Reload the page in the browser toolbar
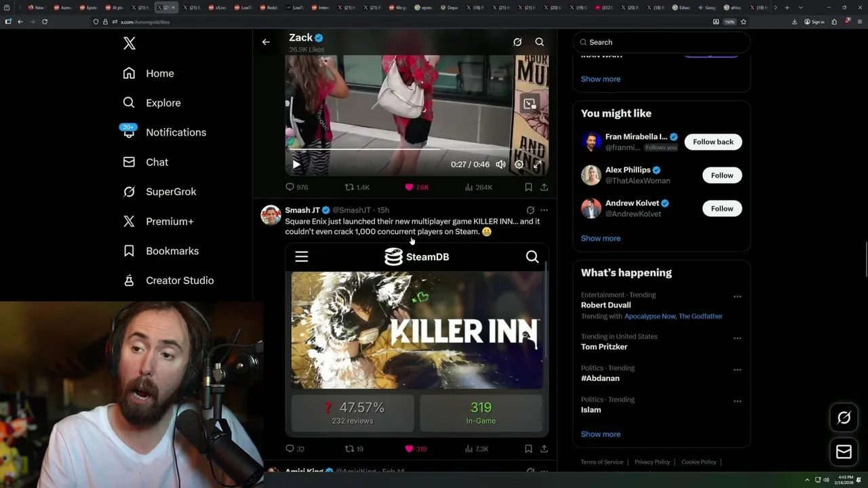 45,22
